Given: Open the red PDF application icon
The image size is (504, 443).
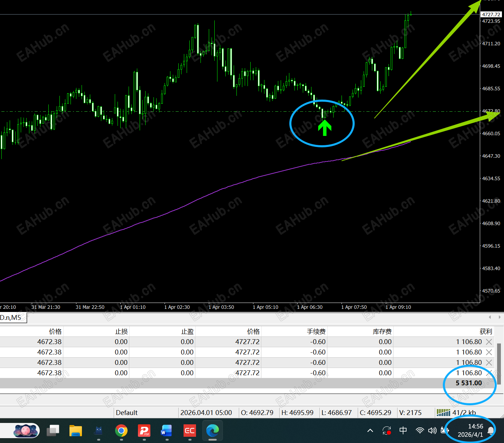Looking at the screenshot, I should click(x=144, y=431).
